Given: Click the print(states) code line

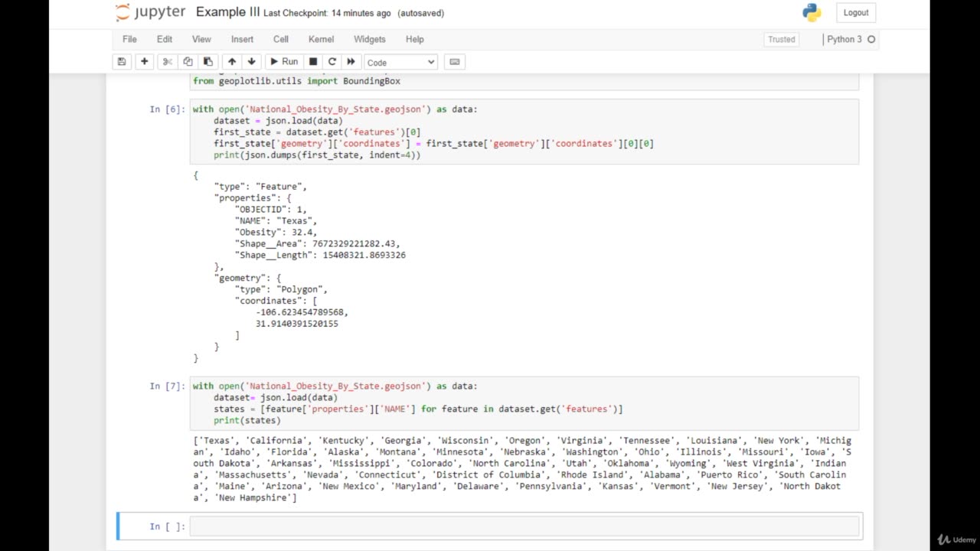Looking at the screenshot, I should click(x=247, y=420).
